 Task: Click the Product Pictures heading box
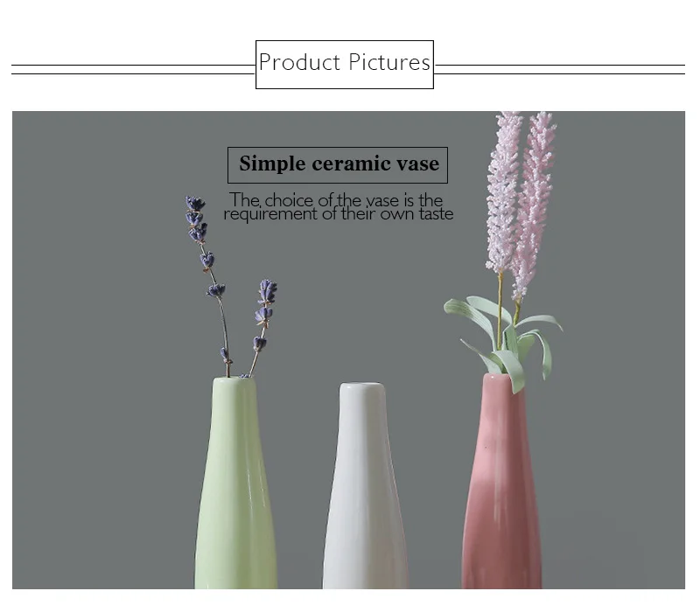pos(344,65)
